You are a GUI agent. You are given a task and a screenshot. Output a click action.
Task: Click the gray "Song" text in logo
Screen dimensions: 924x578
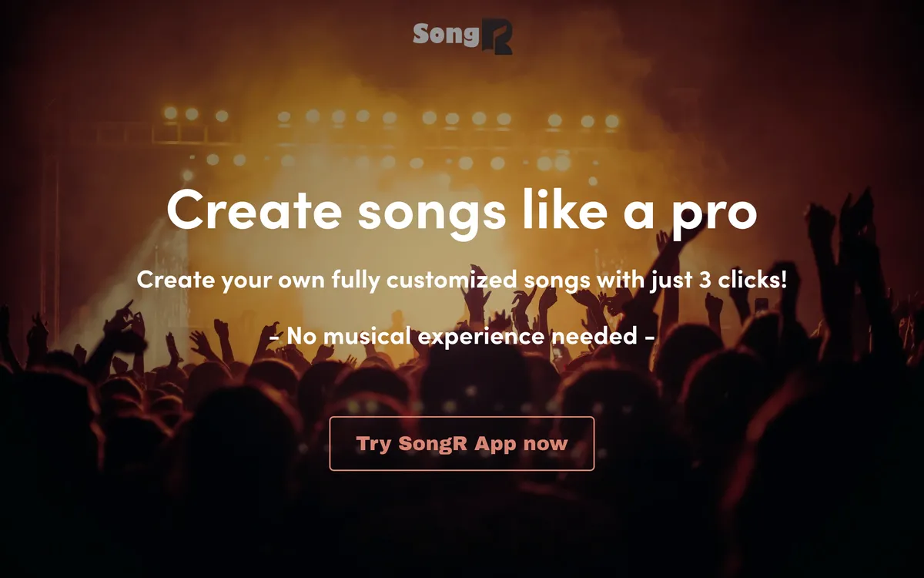pos(446,34)
